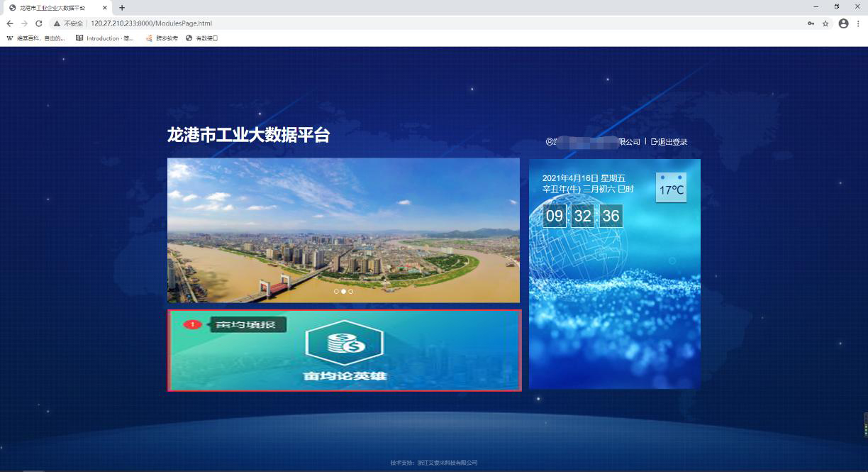Open the bookmark with the orange icon
Viewport: 868px width, 472px height.
162,38
